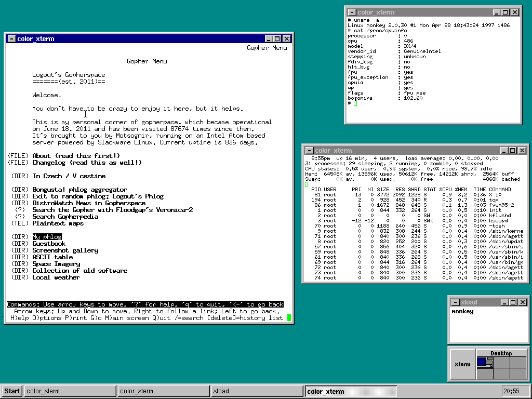532x399 pixels.
Task: Close the uname color_xterm window
Action: pos(514,12)
